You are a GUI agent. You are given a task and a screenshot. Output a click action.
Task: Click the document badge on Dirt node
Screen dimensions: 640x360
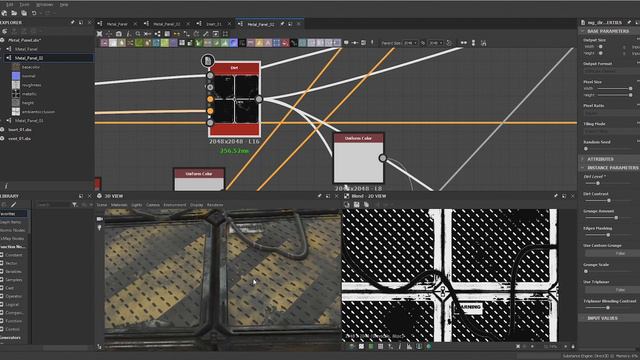(x=208, y=61)
